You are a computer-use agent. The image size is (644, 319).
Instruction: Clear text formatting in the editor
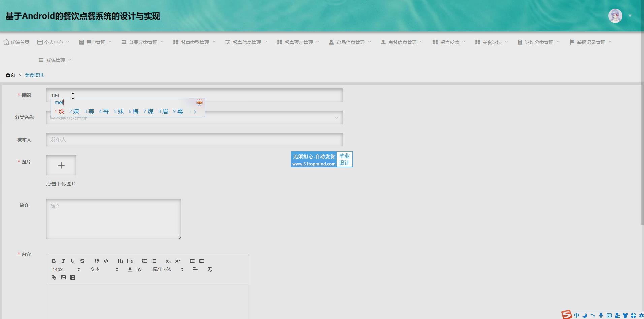(x=210, y=269)
